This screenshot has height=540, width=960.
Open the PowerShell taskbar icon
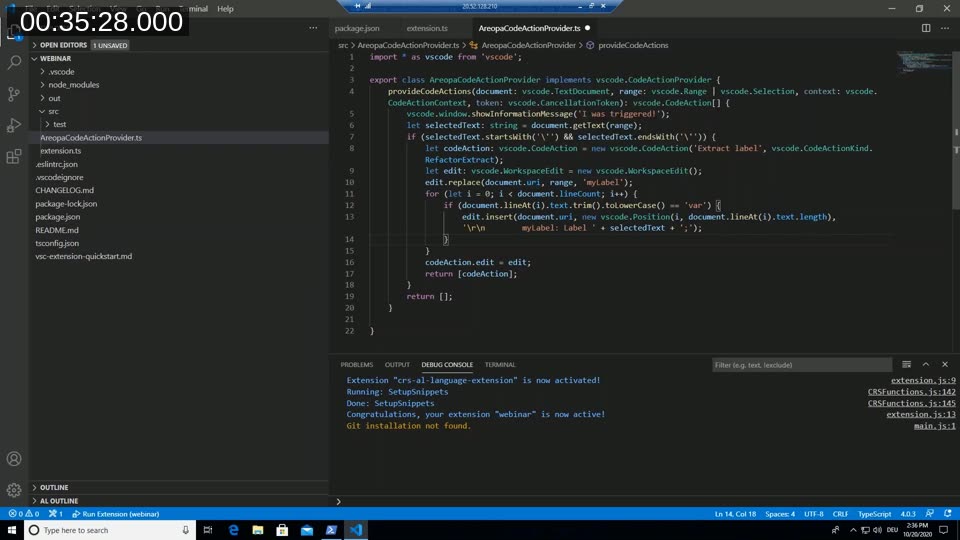pos(331,530)
